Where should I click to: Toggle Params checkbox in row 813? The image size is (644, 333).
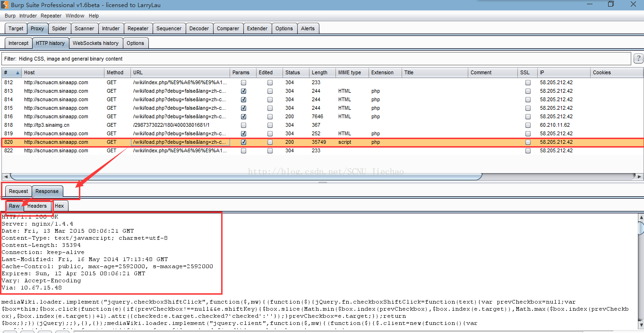(x=244, y=91)
